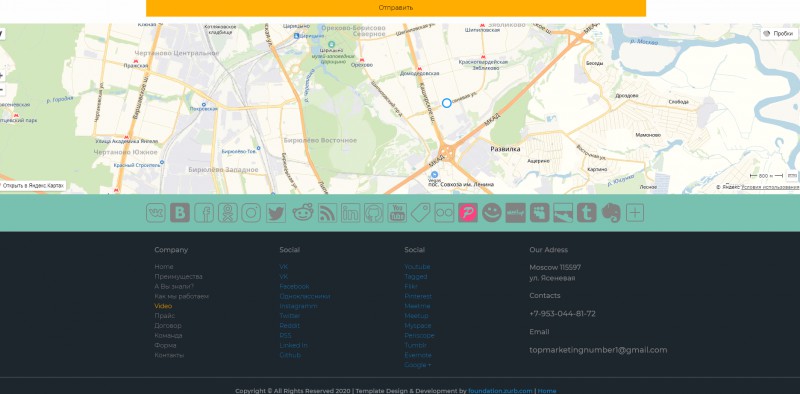Select the highlighted Video footer link

pyautogui.click(x=163, y=306)
